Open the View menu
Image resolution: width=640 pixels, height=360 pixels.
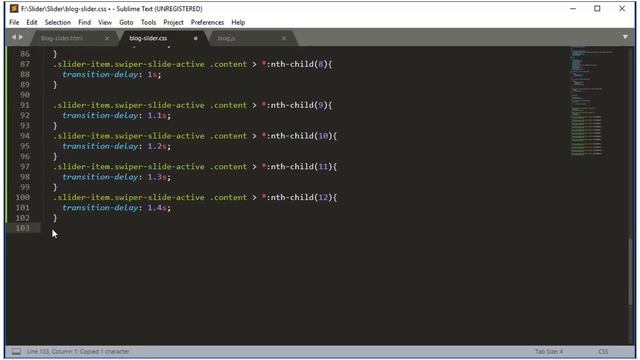105,22
